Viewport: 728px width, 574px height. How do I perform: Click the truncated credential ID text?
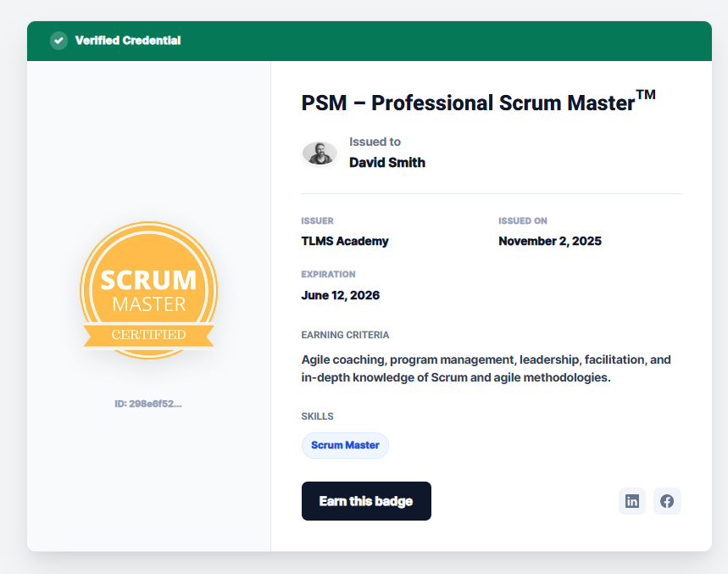(x=148, y=404)
